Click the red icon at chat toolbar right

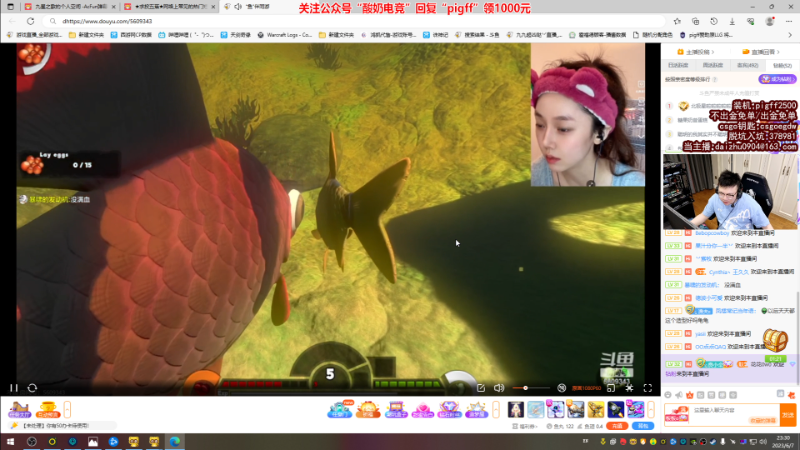click(x=791, y=395)
